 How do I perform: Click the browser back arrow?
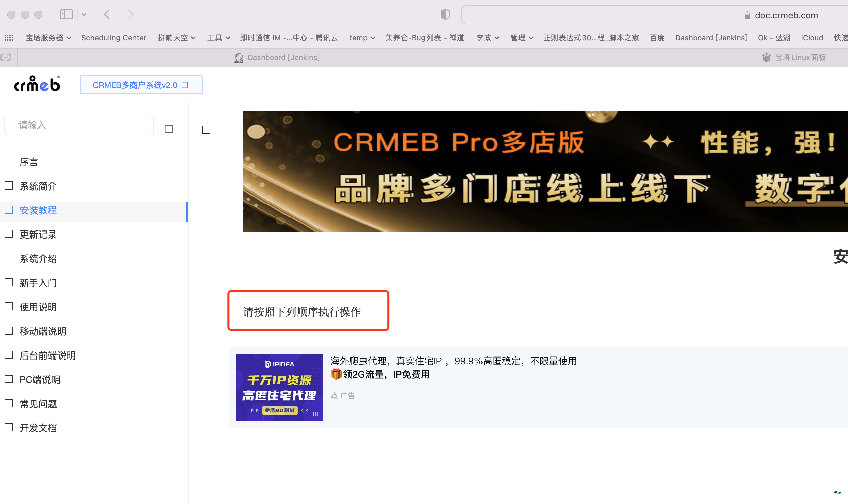point(107,14)
